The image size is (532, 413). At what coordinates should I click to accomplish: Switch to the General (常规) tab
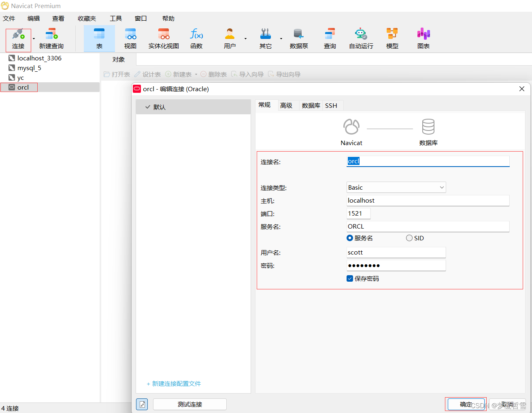[265, 105]
